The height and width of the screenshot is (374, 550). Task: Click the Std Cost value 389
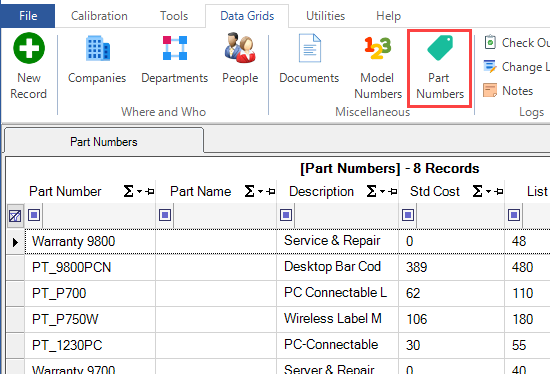(416, 267)
